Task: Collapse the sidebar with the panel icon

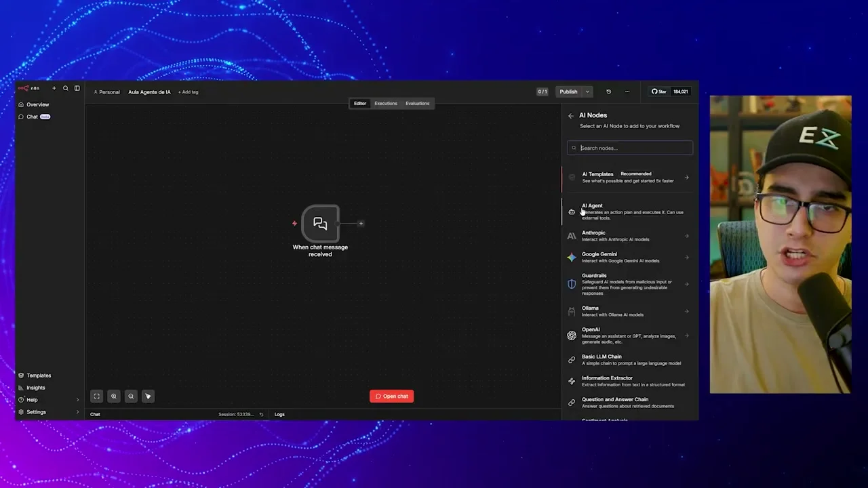Action: 77,88
